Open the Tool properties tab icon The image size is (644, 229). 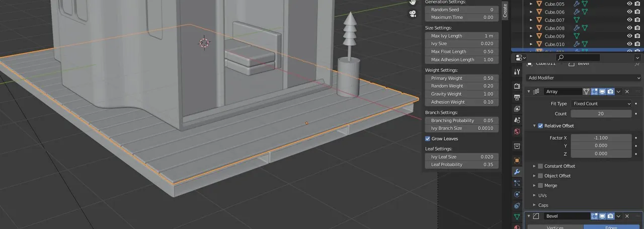tap(517, 71)
